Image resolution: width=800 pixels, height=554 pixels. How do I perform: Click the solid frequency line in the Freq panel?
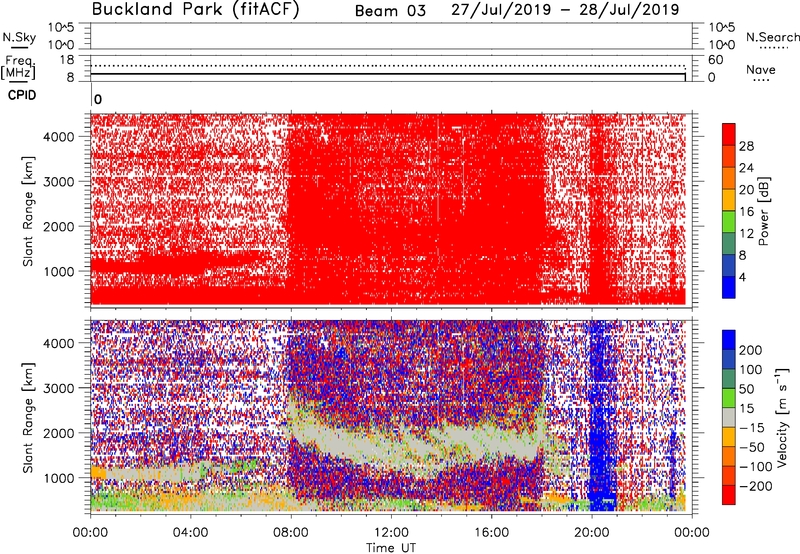[388, 74]
